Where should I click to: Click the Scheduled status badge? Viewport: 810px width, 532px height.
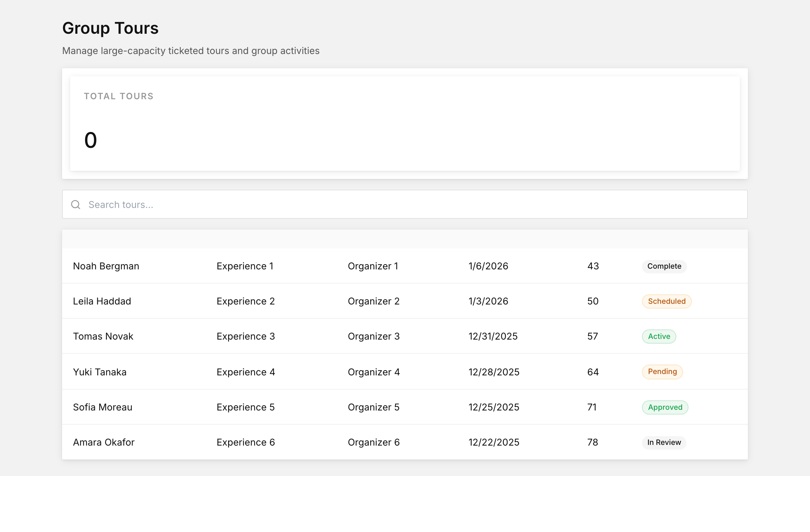pos(667,301)
